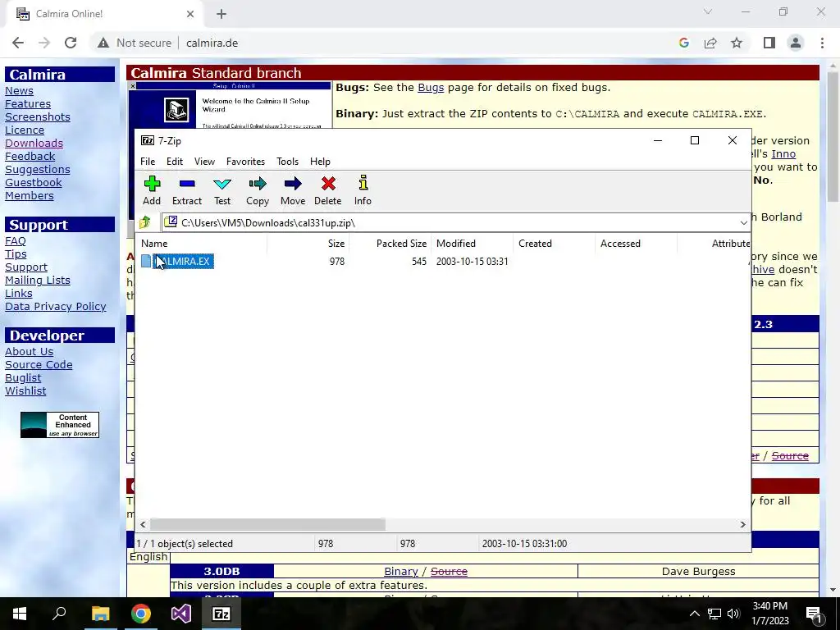This screenshot has height=630, width=840.
Task: Click the Copy toolbar icon
Action: coord(257,185)
